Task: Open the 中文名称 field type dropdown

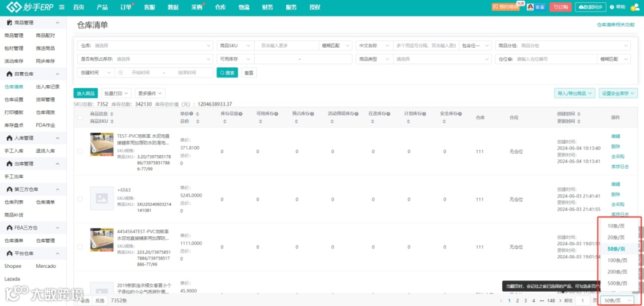Action: (374, 45)
